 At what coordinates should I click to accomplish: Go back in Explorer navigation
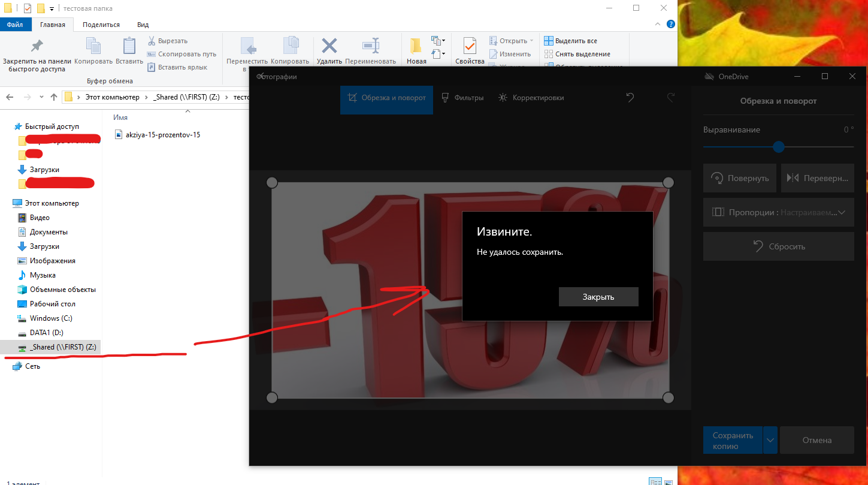(x=11, y=97)
